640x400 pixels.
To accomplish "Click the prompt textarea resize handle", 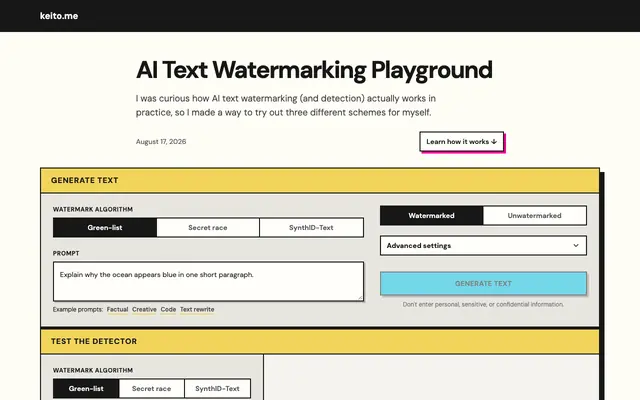I will 360,298.
